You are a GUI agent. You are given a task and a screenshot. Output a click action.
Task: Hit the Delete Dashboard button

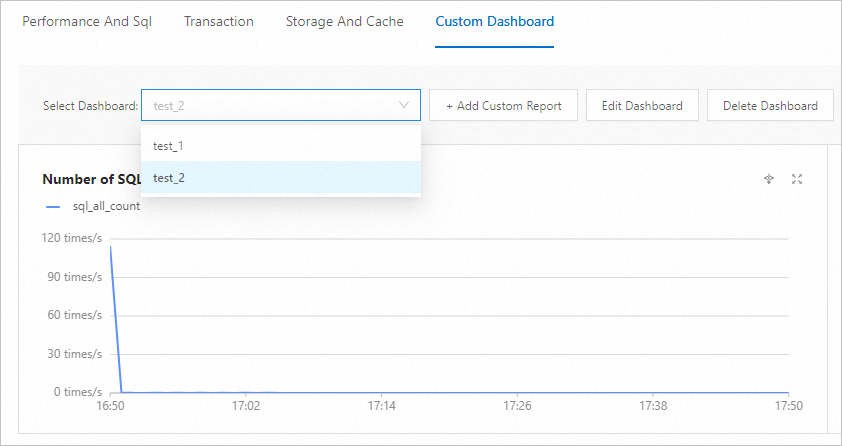[770, 105]
